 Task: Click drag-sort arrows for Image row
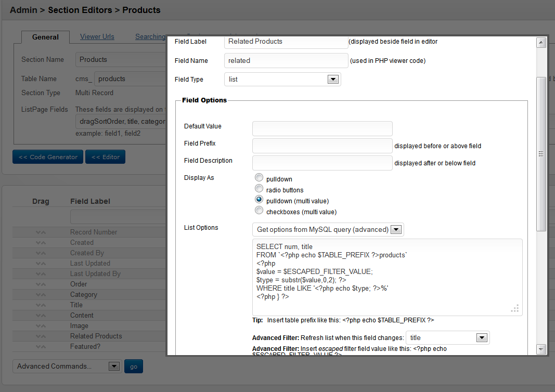tap(41, 326)
